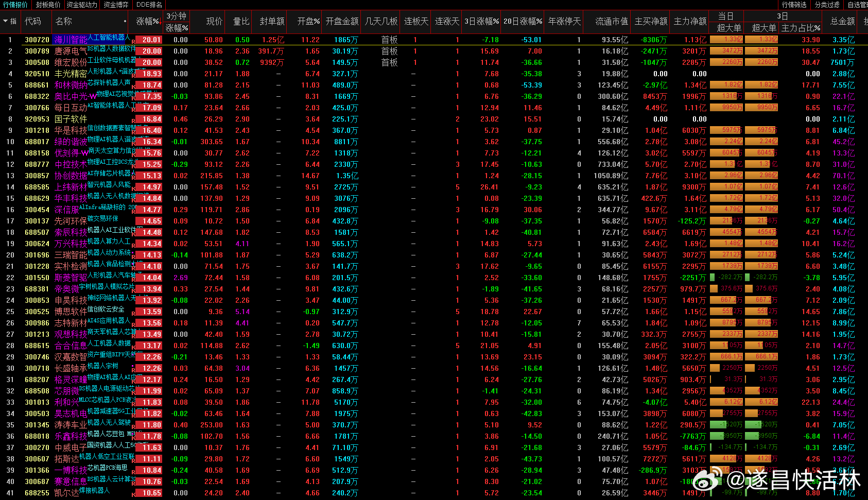Image resolution: width=868 pixels, height=500 pixels.
Task: Click stock code 300720
Action: click(37, 40)
